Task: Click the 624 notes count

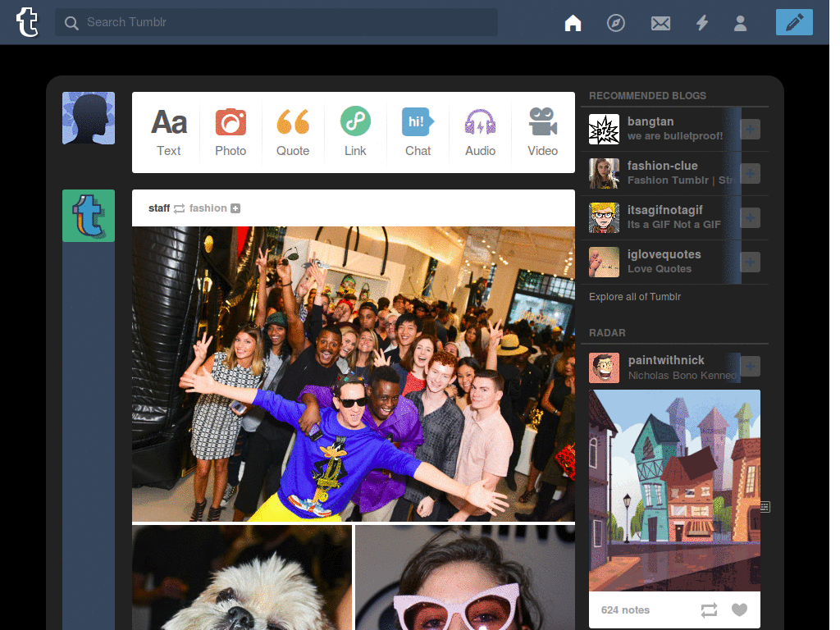Action: coord(625,610)
